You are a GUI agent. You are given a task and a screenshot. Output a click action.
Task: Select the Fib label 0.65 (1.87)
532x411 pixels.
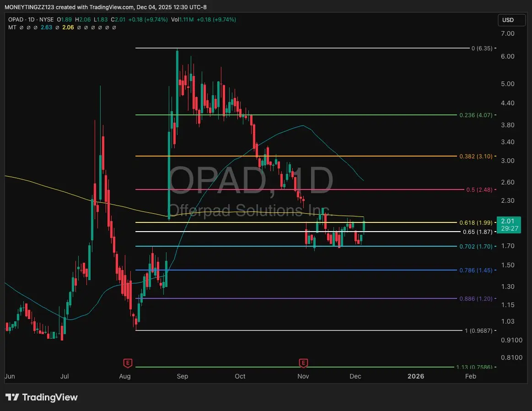click(x=478, y=232)
